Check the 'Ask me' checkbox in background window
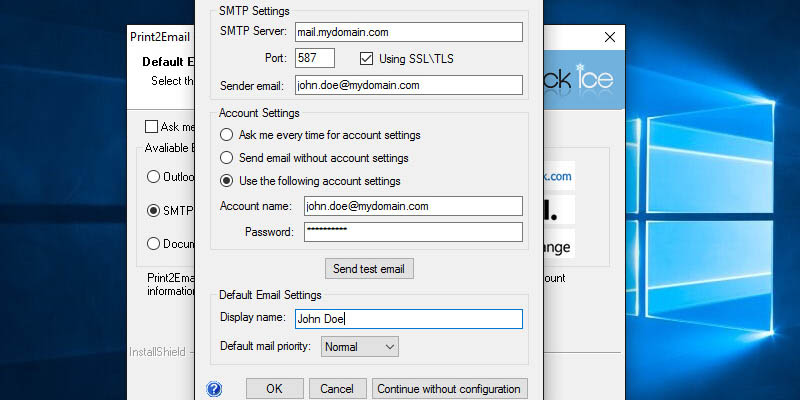Viewport: 800px width, 400px height. coord(152,127)
